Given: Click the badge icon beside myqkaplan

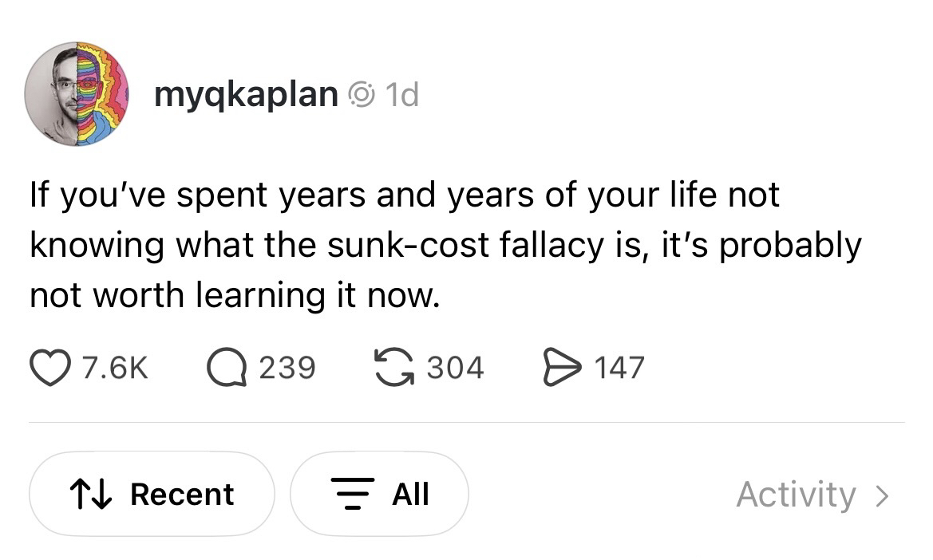Looking at the screenshot, I should (x=362, y=96).
